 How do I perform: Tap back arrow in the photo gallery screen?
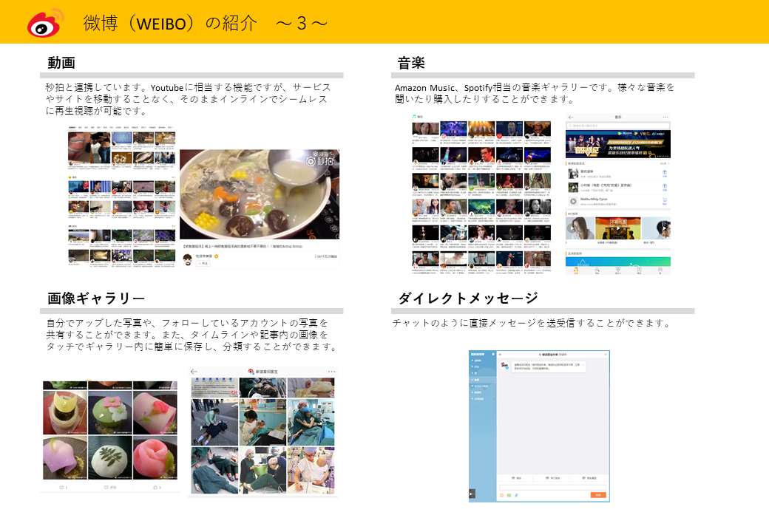click(x=194, y=371)
